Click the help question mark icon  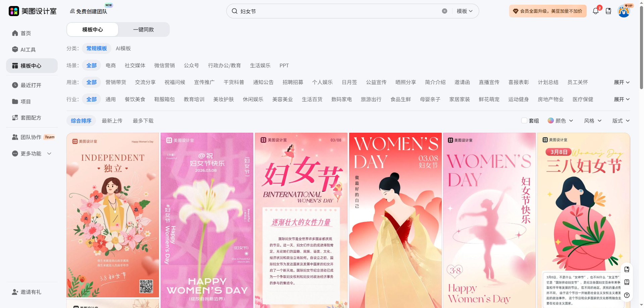[x=627, y=295]
